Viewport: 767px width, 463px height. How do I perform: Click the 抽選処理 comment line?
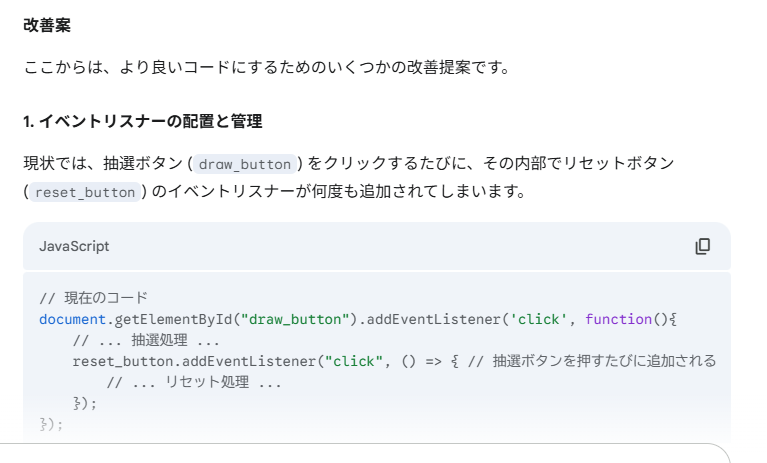(x=146, y=340)
